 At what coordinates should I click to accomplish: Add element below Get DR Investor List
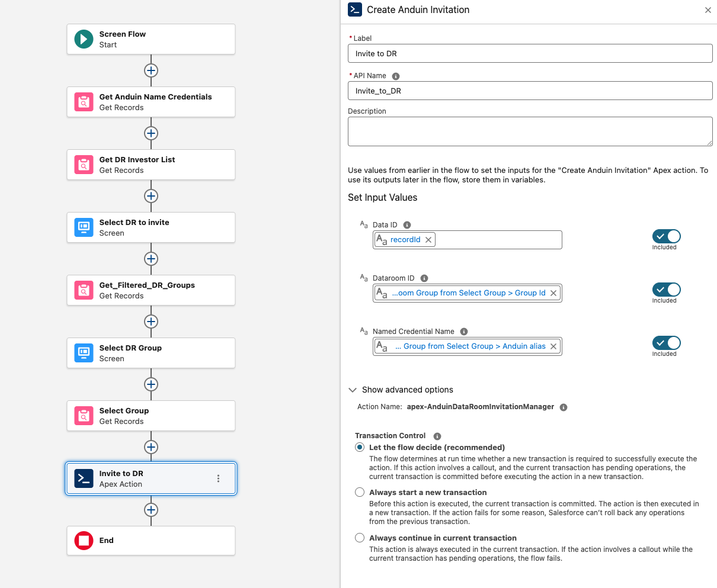click(151, 196)
